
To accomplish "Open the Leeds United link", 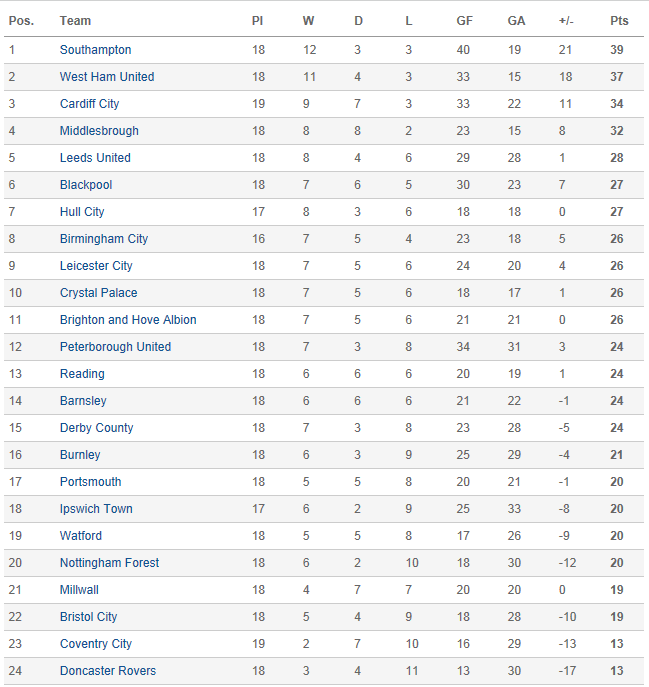I will 95,158.
